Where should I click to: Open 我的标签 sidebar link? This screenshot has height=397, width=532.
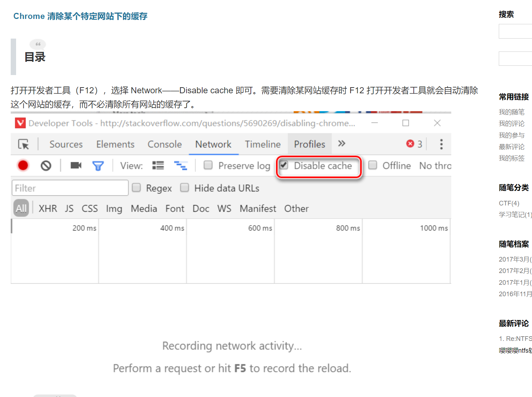click(512, 158)
